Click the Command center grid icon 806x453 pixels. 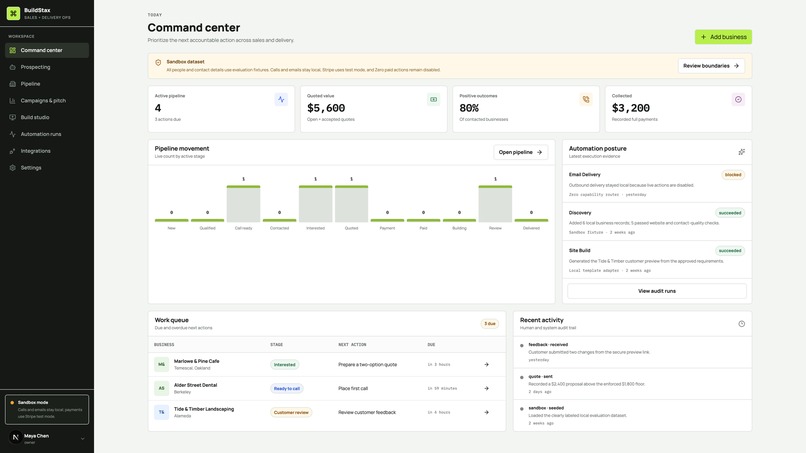click(x=12, y=50)
